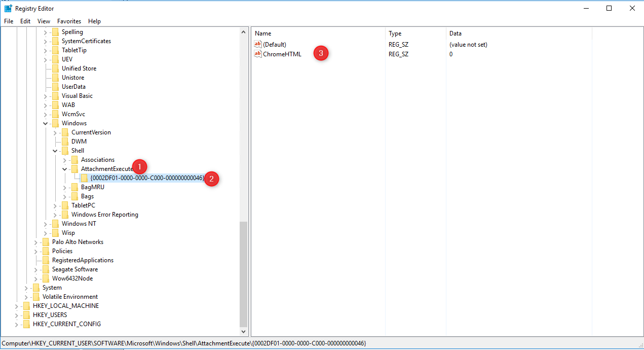The width and height of the screenshot is (644, 350).
Task: Select the ChromeHTML value entry
Action: (x=282, y=54)
